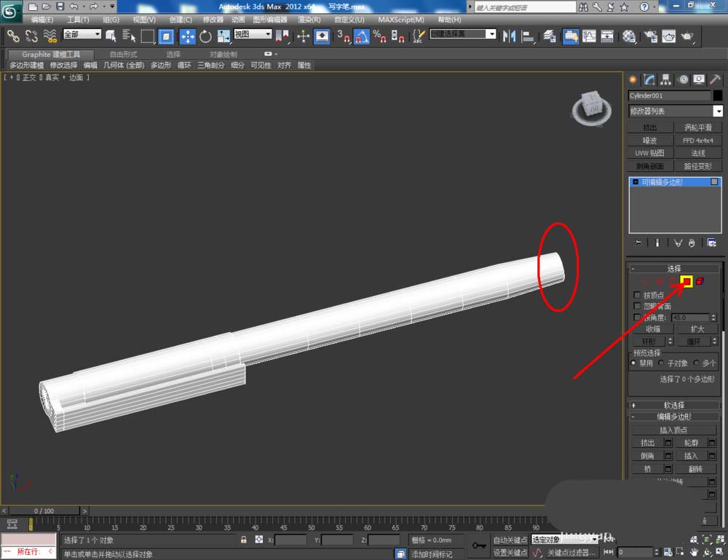This screenshot has height=560, width=728.
Task: Click the 扩大 grow selection button
Action: click(697, 328)
